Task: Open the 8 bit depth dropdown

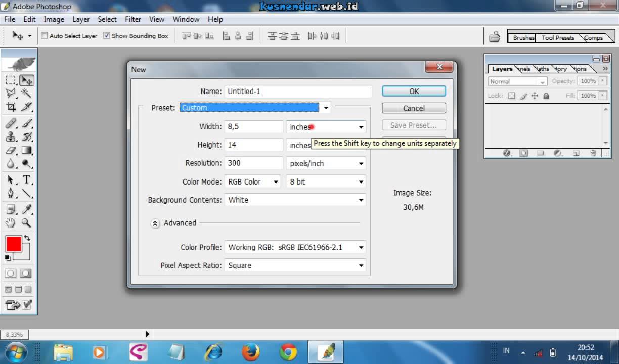Action: point(326,181)
